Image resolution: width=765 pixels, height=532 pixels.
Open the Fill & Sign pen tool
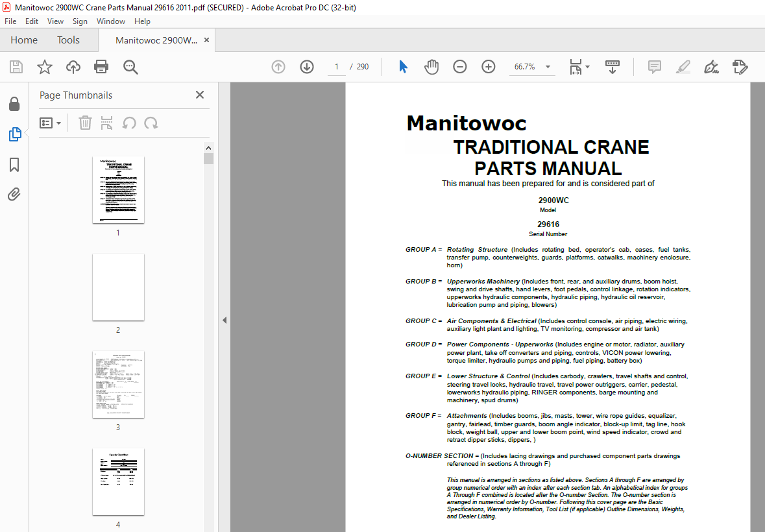coord(711,67)
